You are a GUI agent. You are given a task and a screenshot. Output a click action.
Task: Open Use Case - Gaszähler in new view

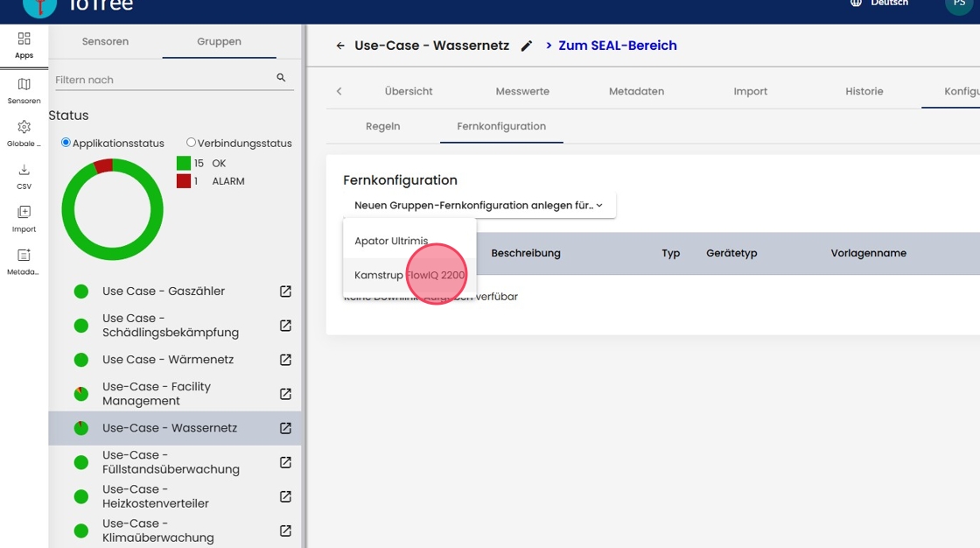point(285,292)
